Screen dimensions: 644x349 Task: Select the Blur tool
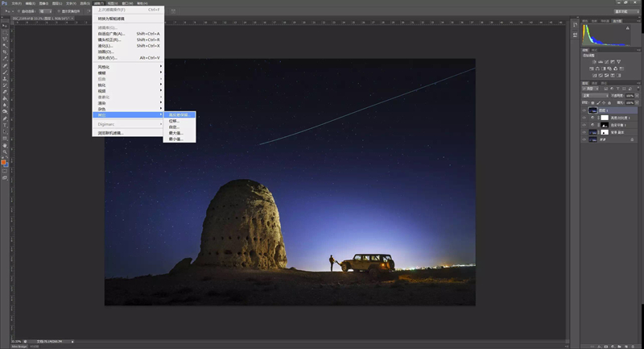point(5,106)
